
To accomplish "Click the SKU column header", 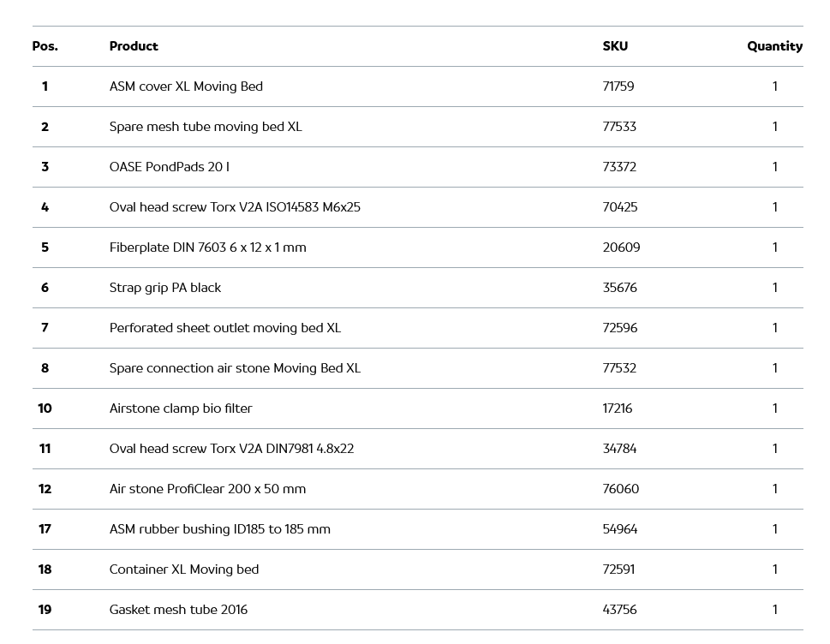I will coord(615,46).
